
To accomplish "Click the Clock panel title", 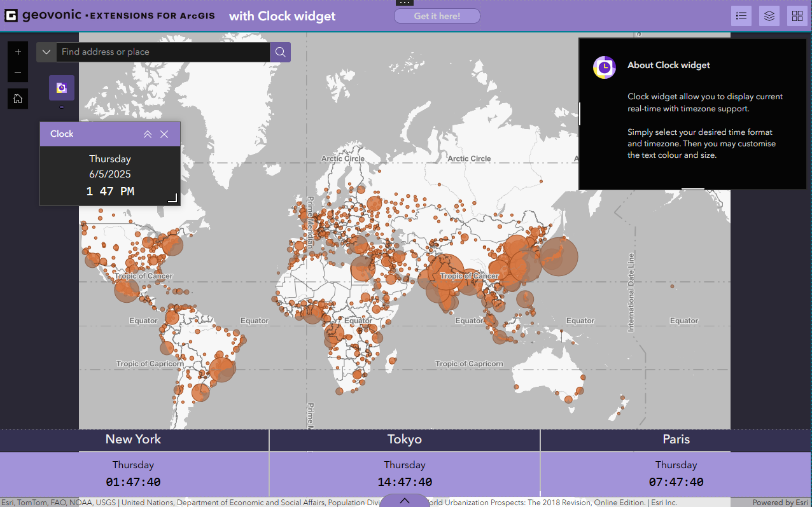I will (x=62, y=134).
